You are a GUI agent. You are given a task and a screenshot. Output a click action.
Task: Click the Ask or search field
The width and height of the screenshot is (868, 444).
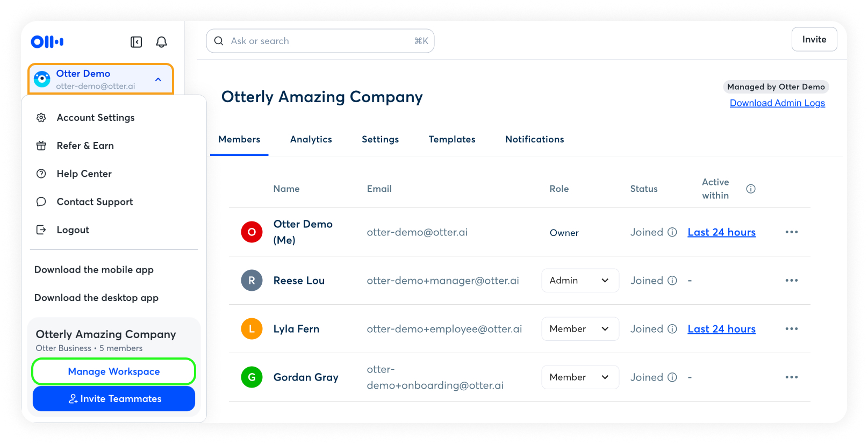pyautogui.click(x=320, y=41)
